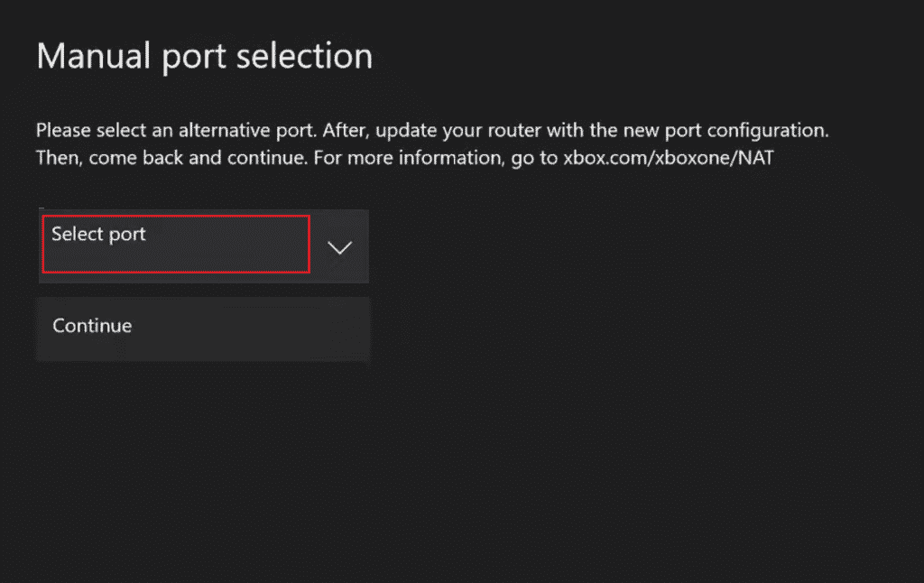Expand port list using the chevron
Screen dimensions: 924x583
(x=339, y=247)
